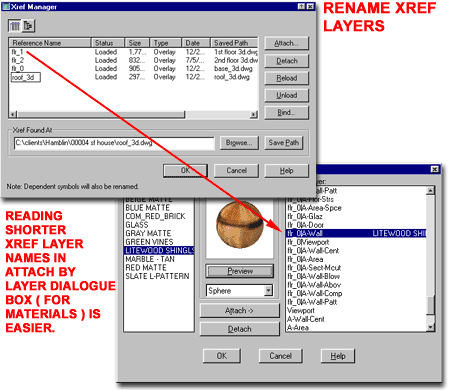Sort by Size column header

click(x=137, y=43)
